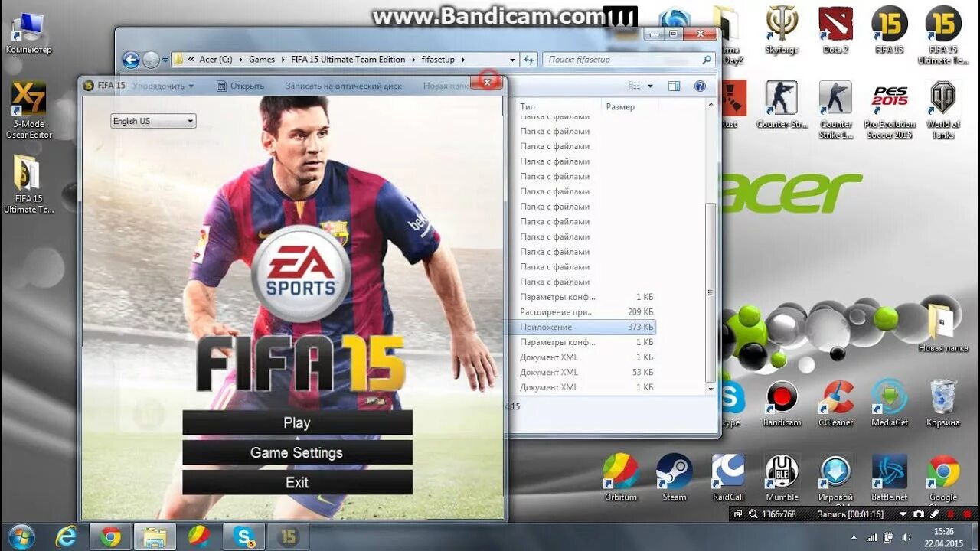980x551 pixels.
Task: Toggle the Explorer preview pane
Action: (x=675, y=86)
